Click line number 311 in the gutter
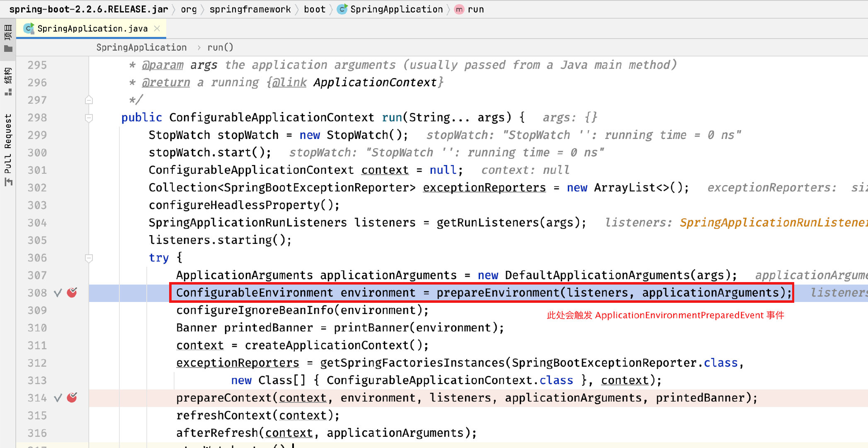This screenshot has width=868, height=448. pyautogui.click(x=37, y=346)
